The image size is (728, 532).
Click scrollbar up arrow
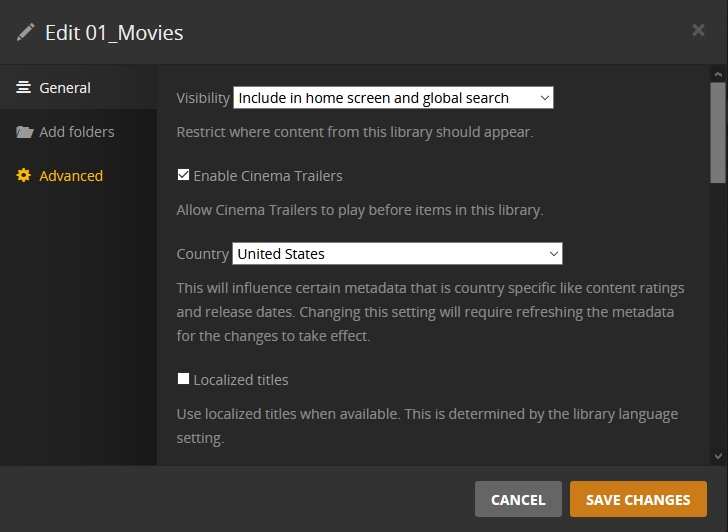pos(718,75)
